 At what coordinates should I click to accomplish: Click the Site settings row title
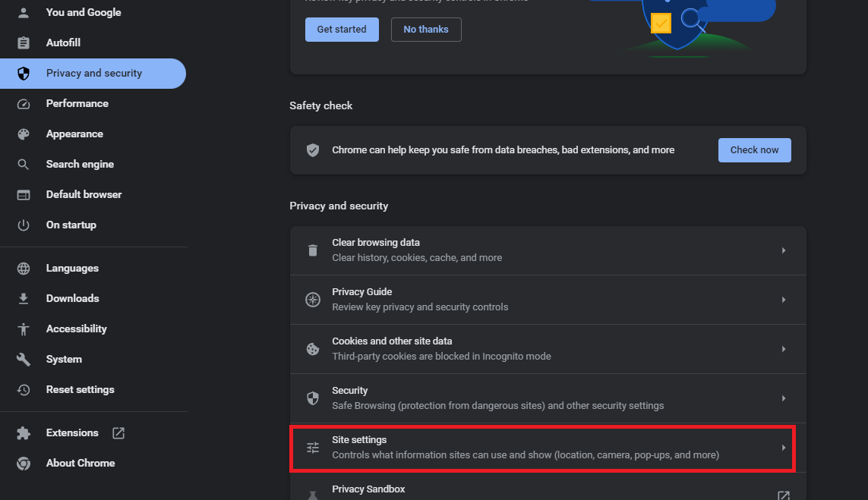click(x=359, y=440)
